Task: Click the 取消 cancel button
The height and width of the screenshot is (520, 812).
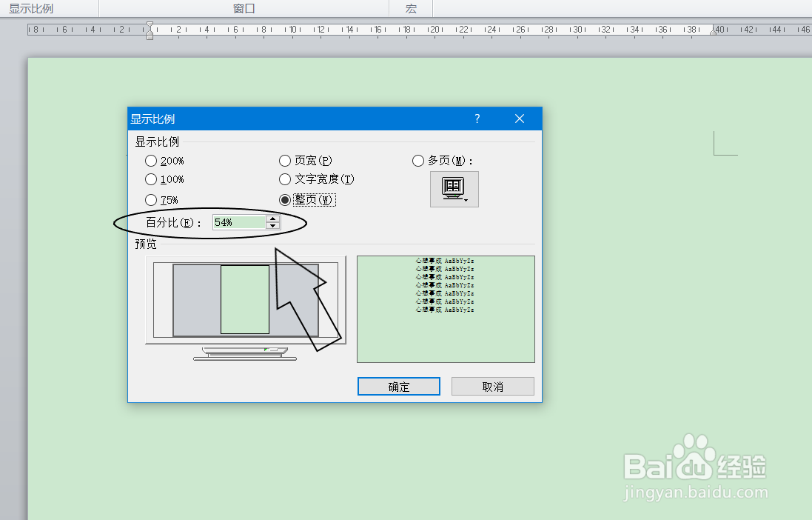Action: [x=492, y=386]
